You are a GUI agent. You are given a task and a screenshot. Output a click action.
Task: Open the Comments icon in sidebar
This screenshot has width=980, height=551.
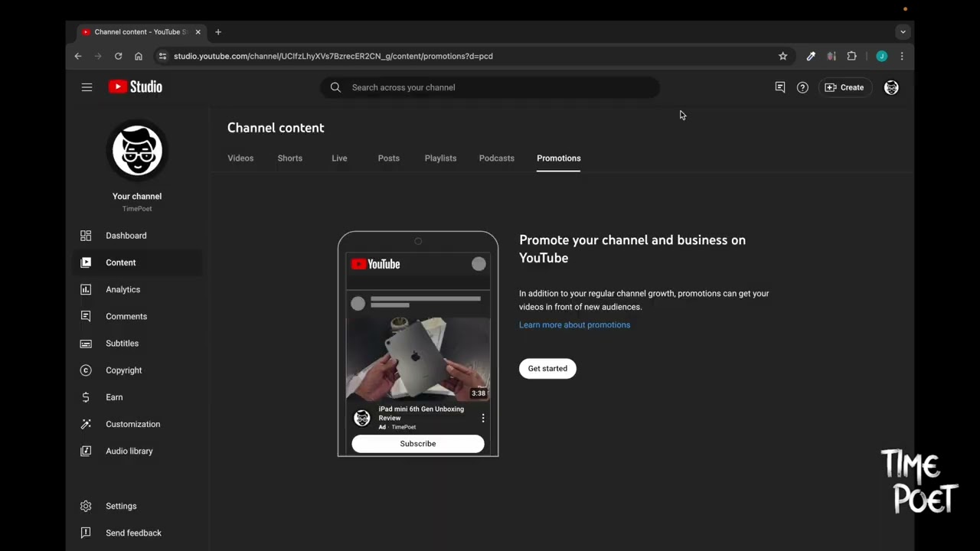pos(86,316)
